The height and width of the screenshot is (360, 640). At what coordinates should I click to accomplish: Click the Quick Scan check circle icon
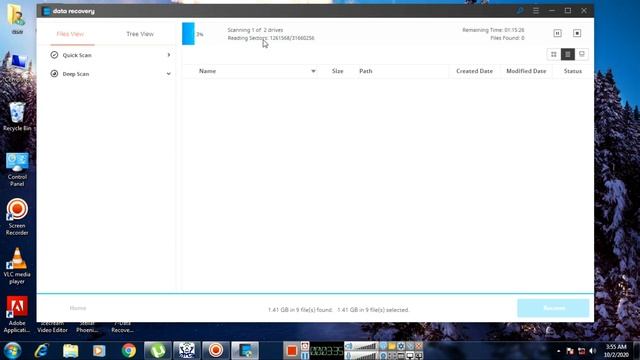[54, 55]
